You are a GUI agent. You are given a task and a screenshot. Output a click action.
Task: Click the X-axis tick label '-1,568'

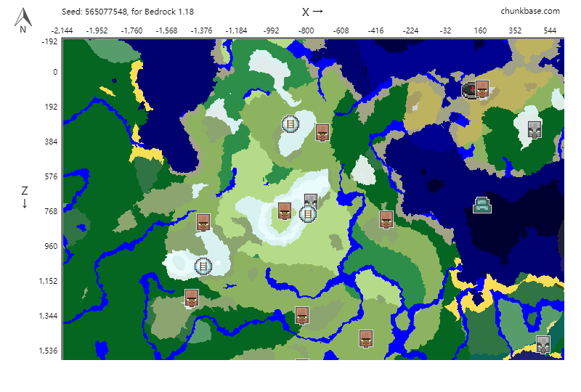pyautogui.click(x=166, y=30)
